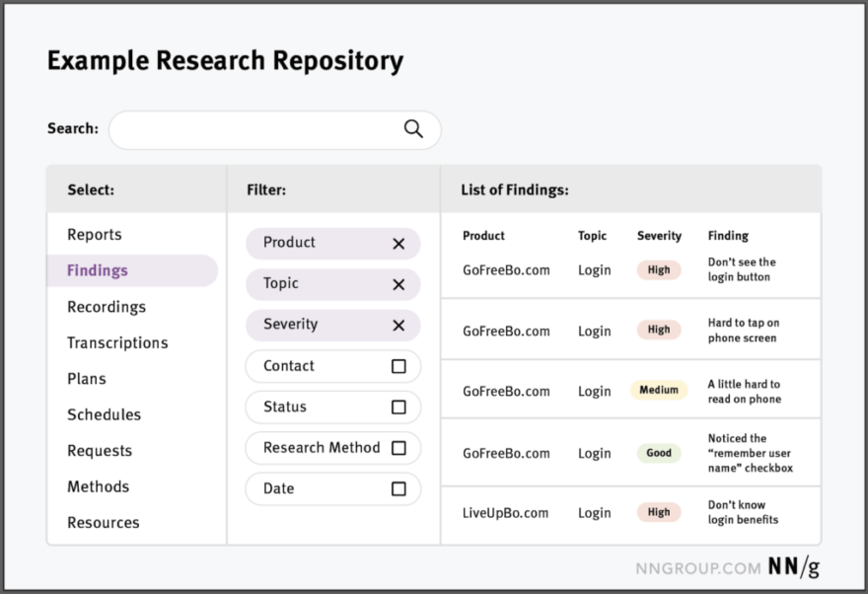The width and height of the screenshot is (868, 594).
Task: Click the search magnifying glass icon
Action: pyautogui.click(x=412, y=128)
